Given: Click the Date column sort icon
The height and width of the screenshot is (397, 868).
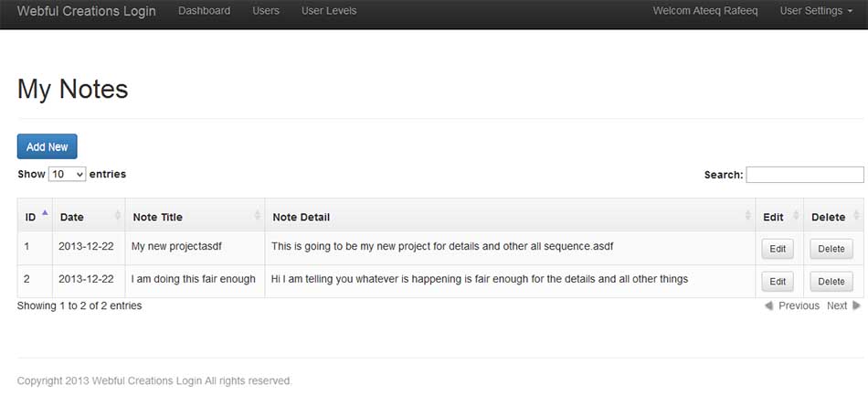Looking at the screenshot, I should (117, 216).
